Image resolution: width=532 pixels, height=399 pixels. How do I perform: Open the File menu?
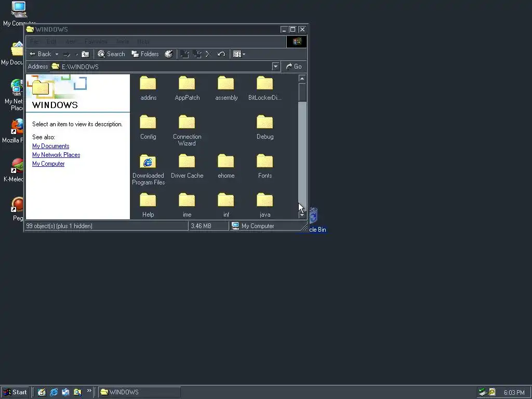(34, 42)
